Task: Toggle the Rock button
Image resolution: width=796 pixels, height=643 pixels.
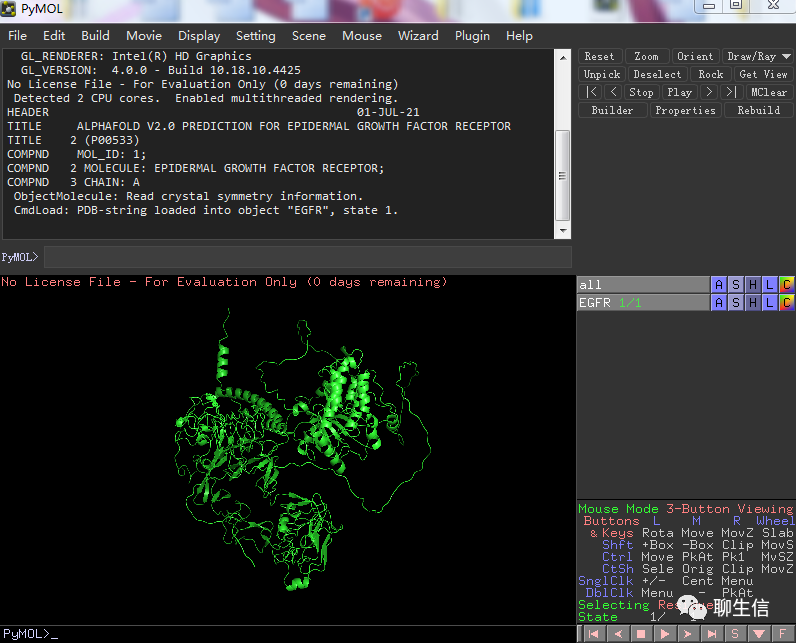Action: [x=711, y=74]
